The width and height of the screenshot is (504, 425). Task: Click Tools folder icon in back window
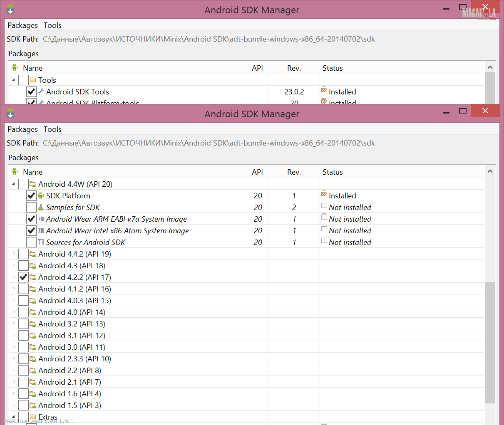33,80
